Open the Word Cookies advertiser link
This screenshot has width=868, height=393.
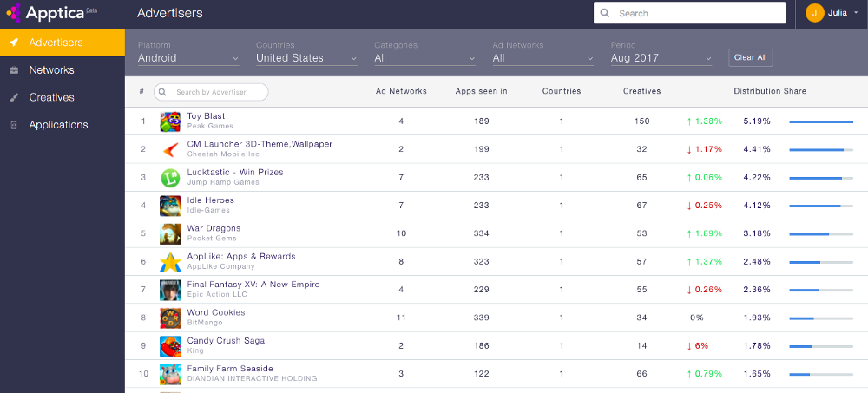coord(216,312)
